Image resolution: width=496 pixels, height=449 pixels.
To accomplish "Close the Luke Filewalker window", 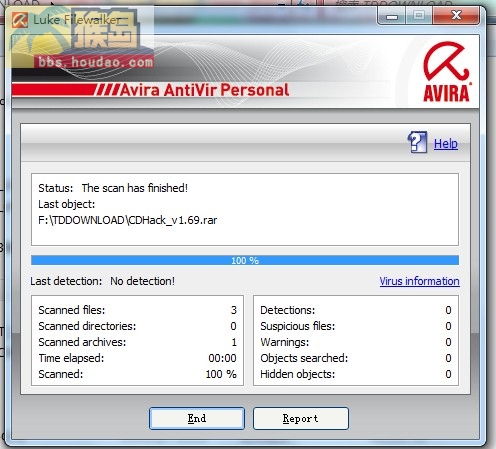I will pos(456,16).
